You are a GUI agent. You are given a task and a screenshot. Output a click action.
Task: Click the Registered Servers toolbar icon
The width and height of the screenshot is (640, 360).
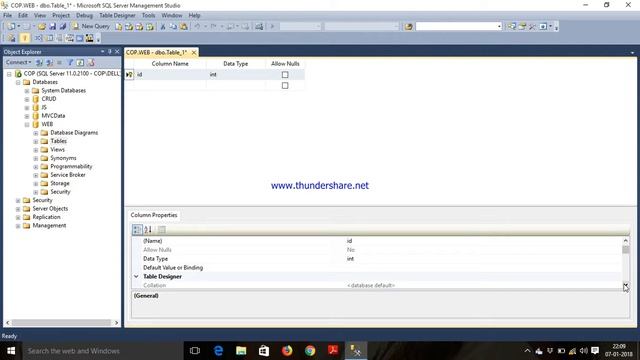point(511,27)
